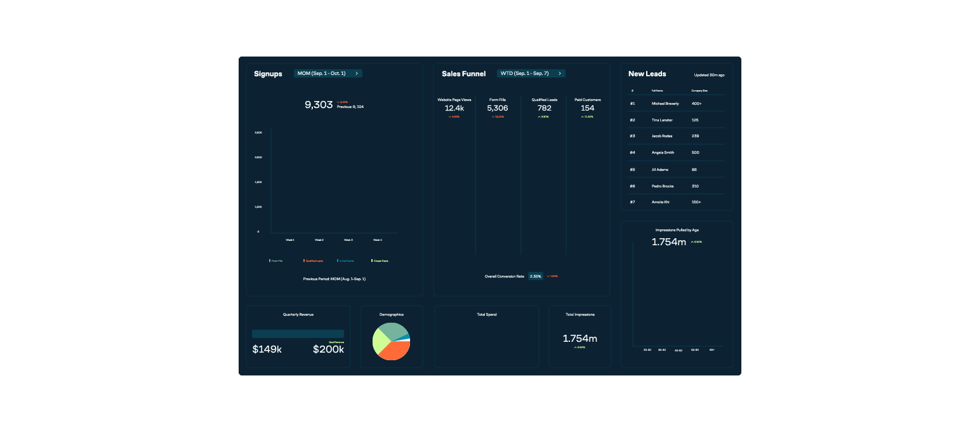
Task: Click the green up-arrow under Qualified Leads
Action: (540, 117)
